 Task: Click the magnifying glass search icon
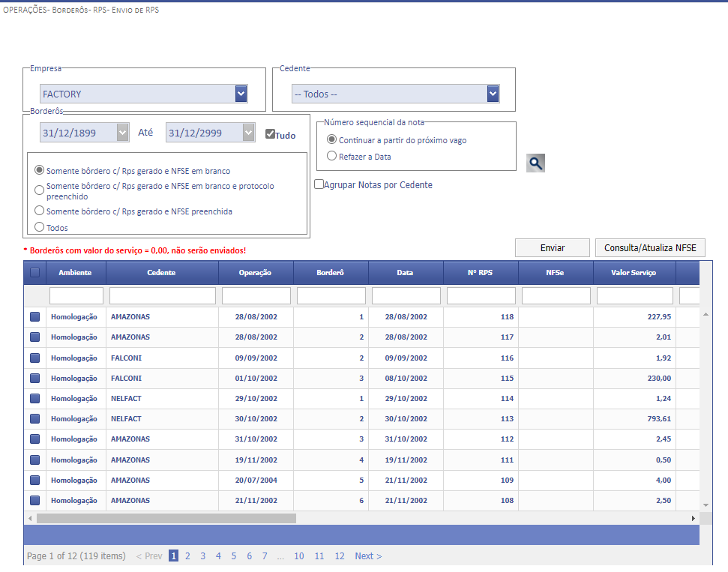pyautogui.click(x=535, y=163)
